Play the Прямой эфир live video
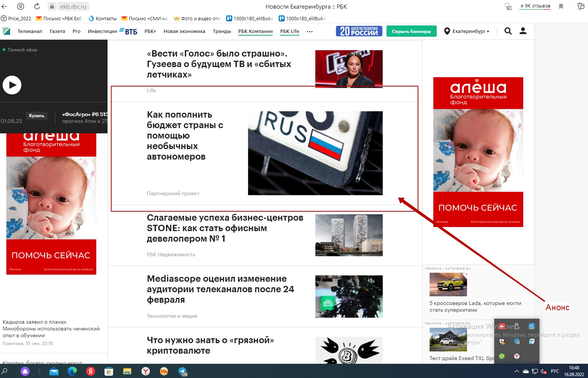The height and width of the screenshot is (378, 588). (x=12, y=85)
